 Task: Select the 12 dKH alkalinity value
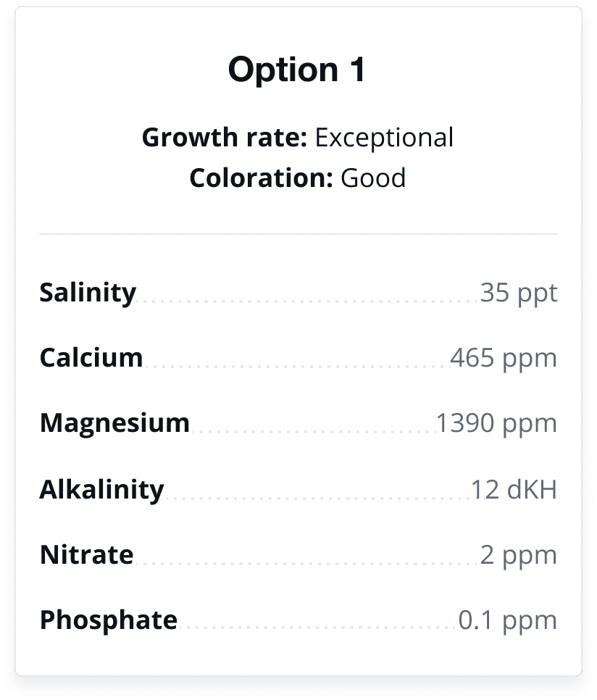click(x=514, y=490)
